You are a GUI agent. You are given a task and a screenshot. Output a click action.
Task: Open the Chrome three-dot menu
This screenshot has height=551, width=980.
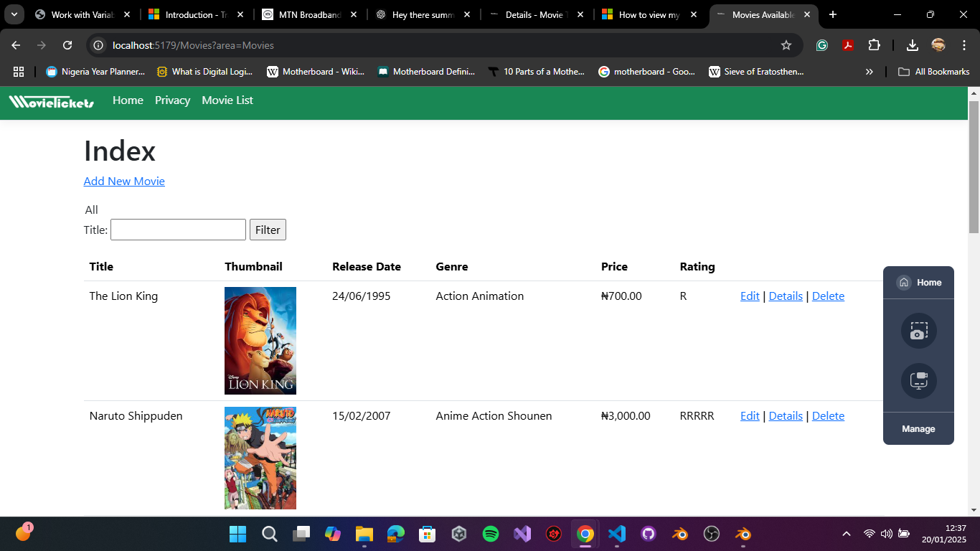click(964, 45)
